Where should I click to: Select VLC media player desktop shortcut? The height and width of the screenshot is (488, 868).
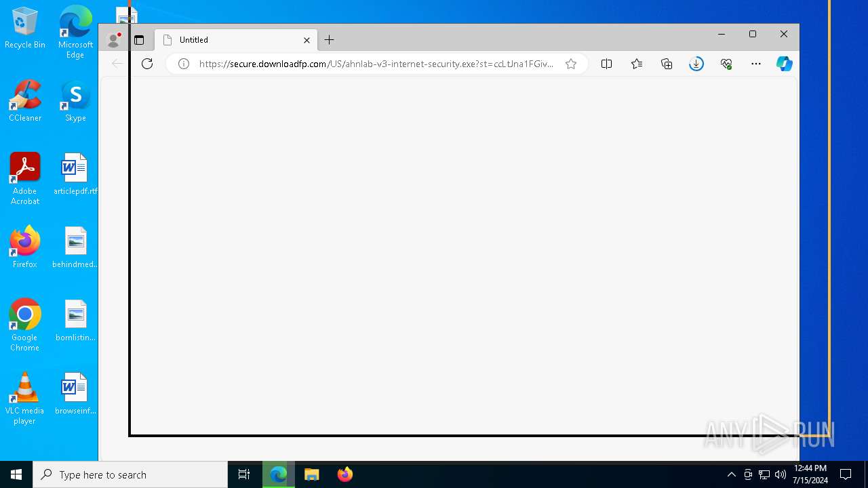(25, 399)
